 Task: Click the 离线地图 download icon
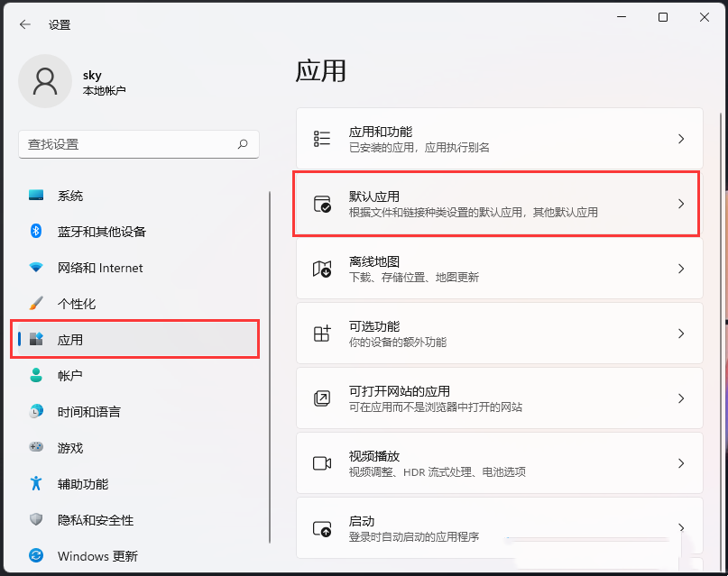coord(322,269)
